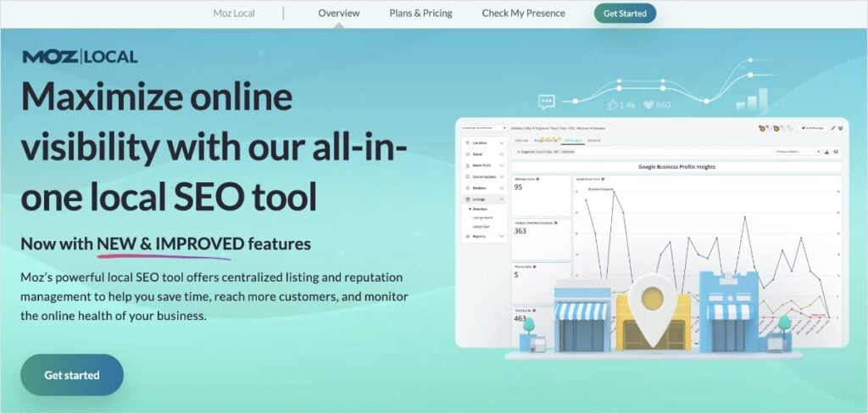868x414 pixels.
Task: Click the location filter tag in filter bar
Action: 547,151
